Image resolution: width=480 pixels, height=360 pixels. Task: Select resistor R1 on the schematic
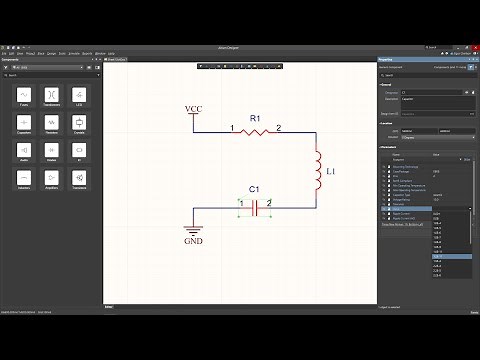click(x=255, y=132)
